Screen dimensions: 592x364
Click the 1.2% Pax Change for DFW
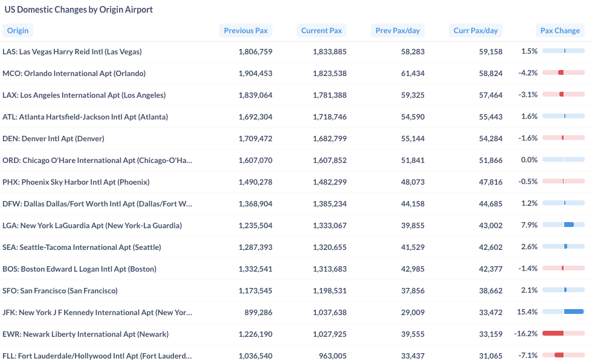click(x=529, y=203)
